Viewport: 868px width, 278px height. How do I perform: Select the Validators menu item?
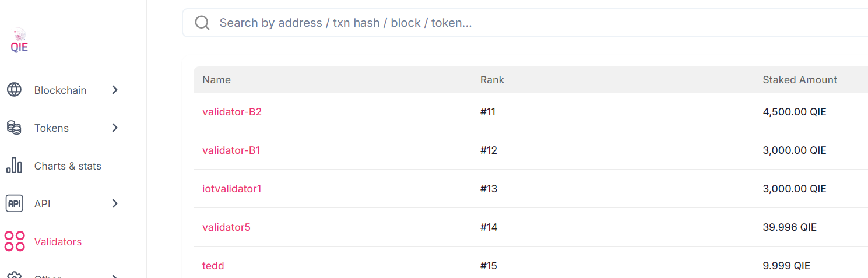58,242
